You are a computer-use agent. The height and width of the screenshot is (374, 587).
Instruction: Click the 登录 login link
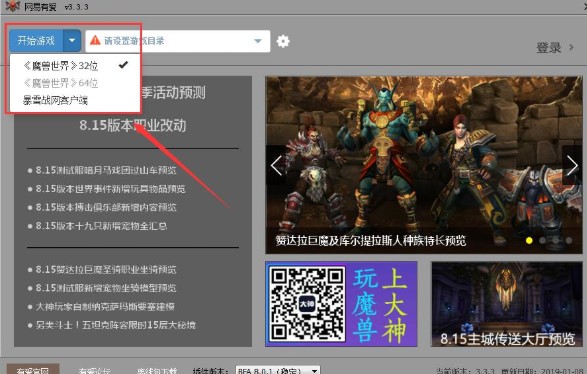(x=548, y=48)
